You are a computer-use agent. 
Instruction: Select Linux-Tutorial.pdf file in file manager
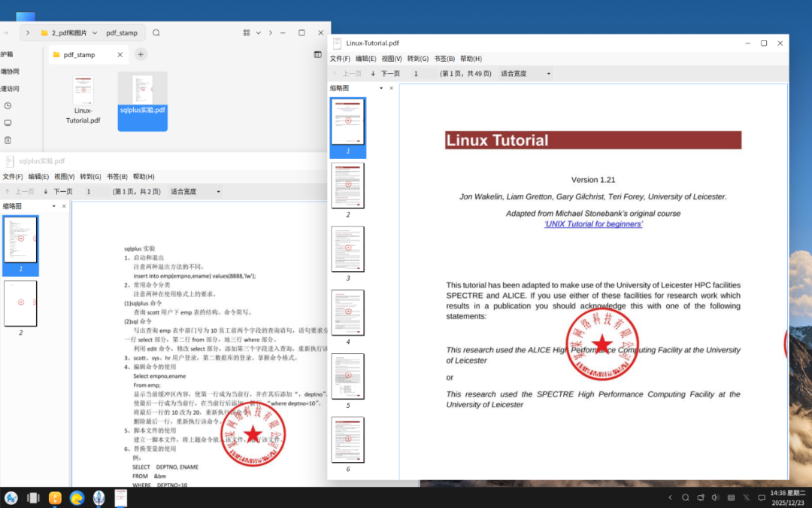click(83, 101)
